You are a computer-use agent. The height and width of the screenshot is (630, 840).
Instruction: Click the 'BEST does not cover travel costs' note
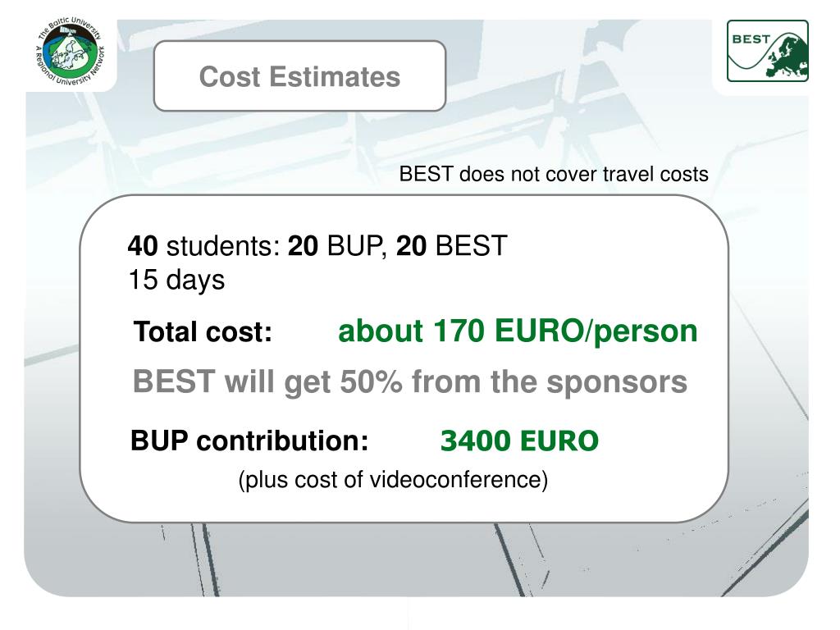coord(554,174)
